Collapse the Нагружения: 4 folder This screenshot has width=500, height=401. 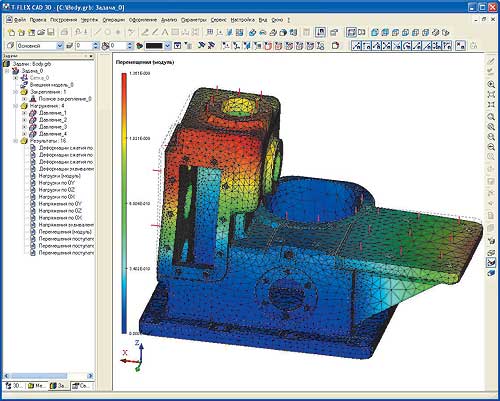tap(15, 106)
